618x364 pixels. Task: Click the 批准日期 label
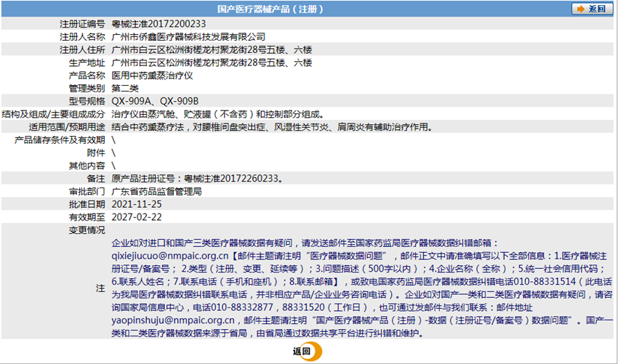87,204
